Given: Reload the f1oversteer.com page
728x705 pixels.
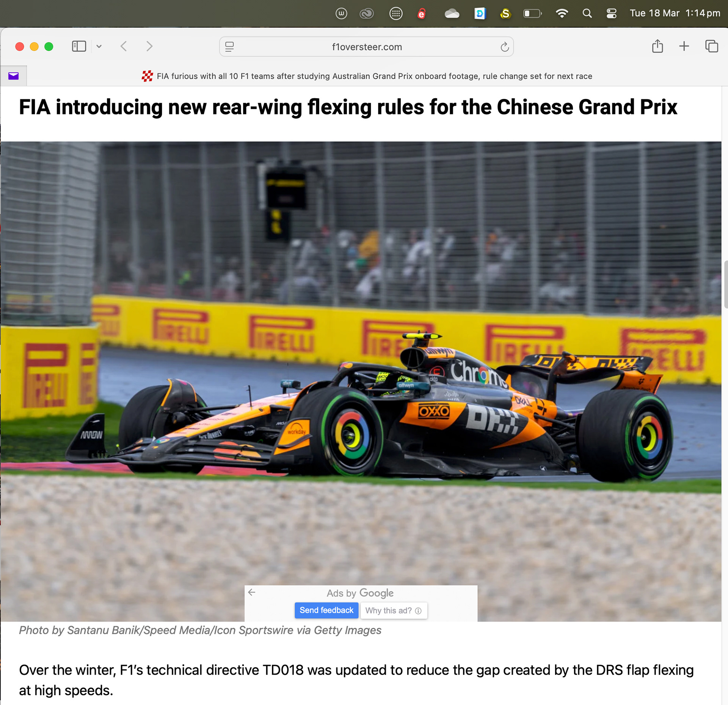Looking at the screenshot, I should pyautogui.click(x=504, y=47).
